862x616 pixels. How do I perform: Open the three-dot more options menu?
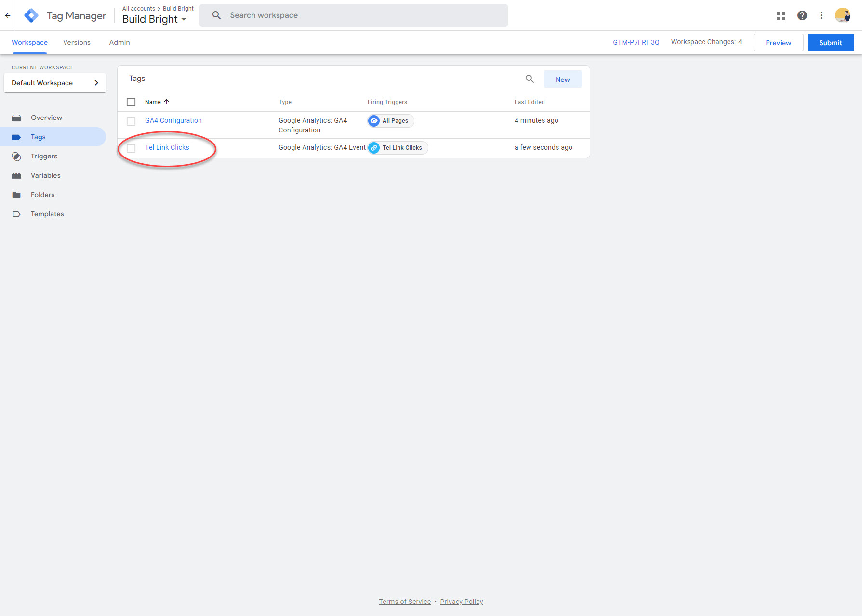[822, 15]
